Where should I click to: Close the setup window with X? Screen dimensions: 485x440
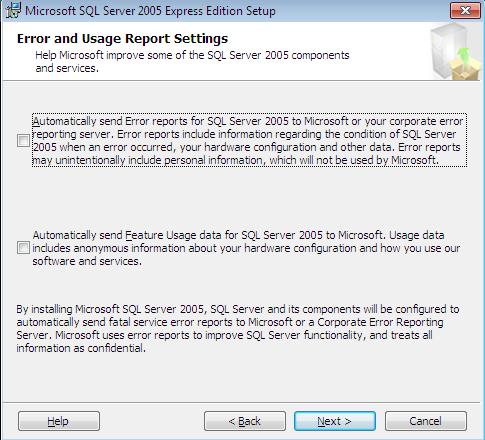[465, 11]
